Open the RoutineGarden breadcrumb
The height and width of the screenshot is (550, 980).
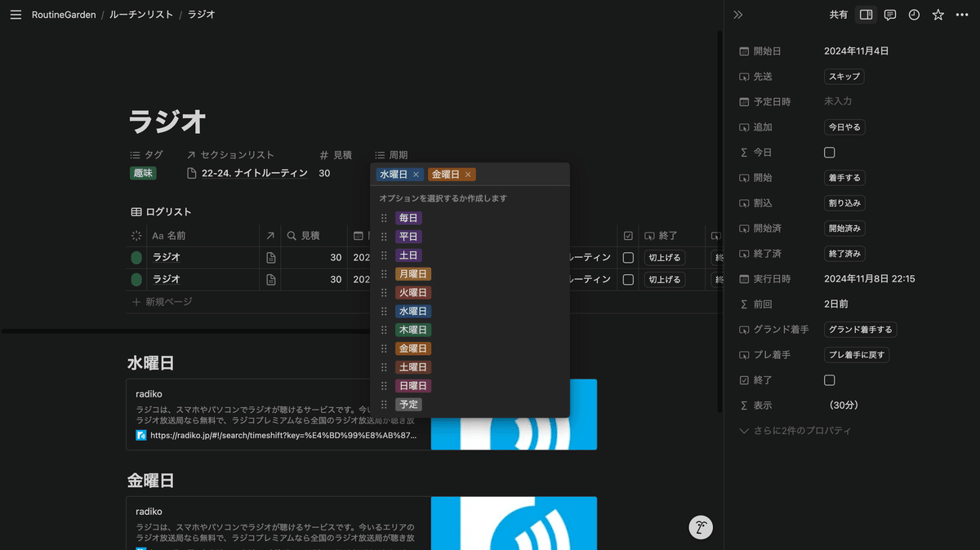click(x=64, y=15)
